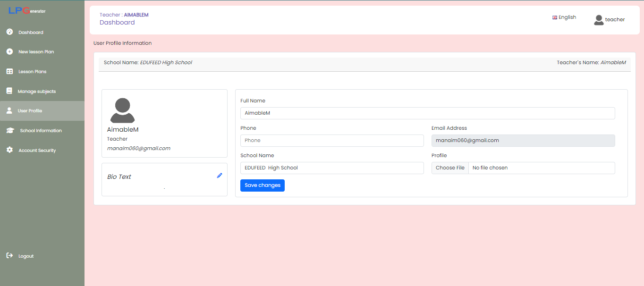This screenshot has width=644, height=286.
Task: Go to the User Profile menu item
Action: click(x=30, y=111)
